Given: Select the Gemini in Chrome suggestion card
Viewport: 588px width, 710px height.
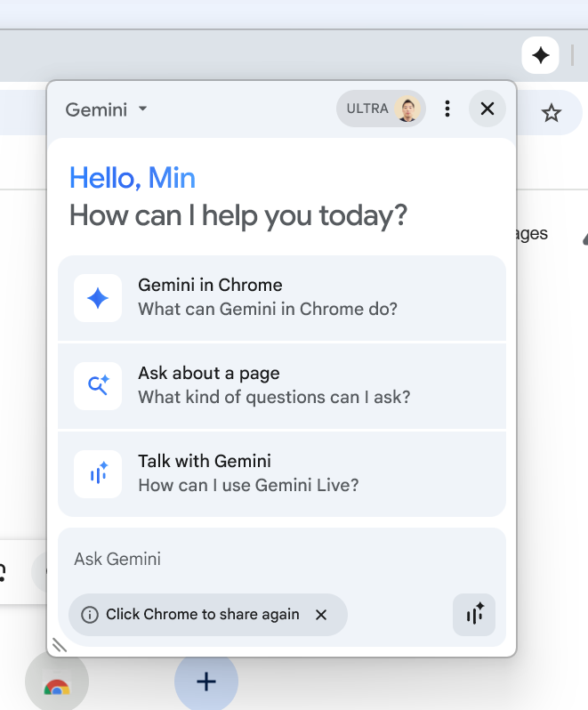Looking at the screenshot, I should pos(282,298).
